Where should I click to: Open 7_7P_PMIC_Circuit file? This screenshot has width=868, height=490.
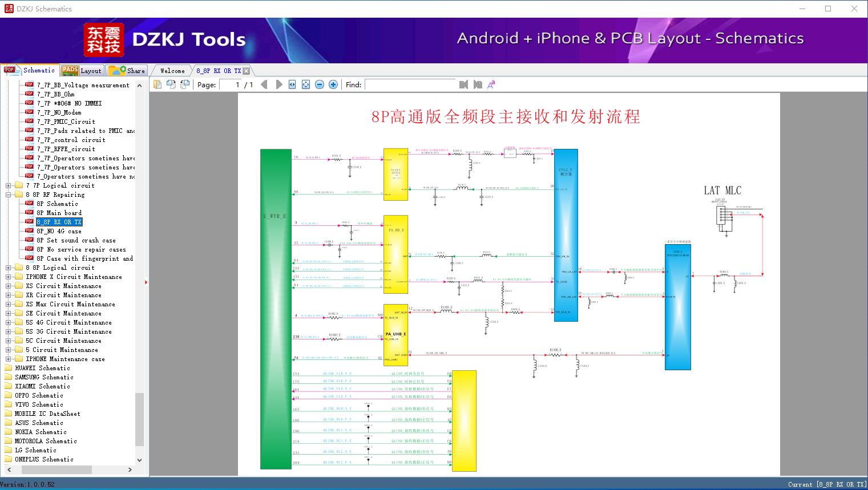[66, 122]
